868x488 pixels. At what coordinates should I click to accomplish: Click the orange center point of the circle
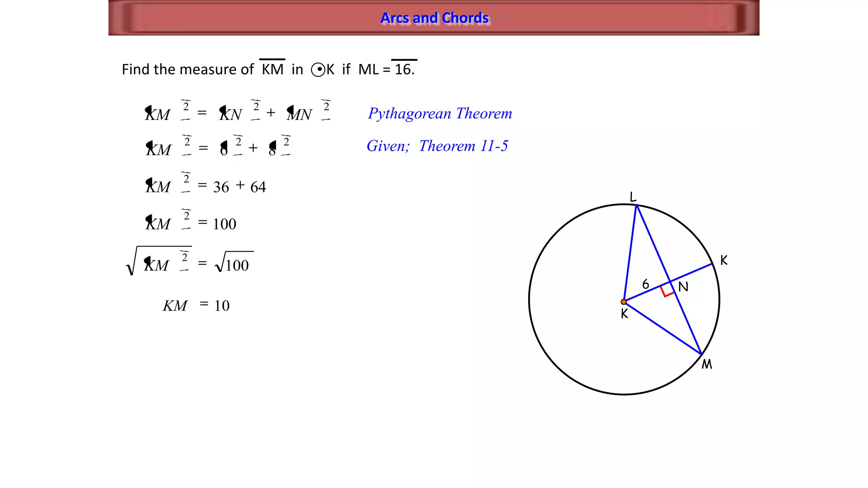tap(623, 302)
